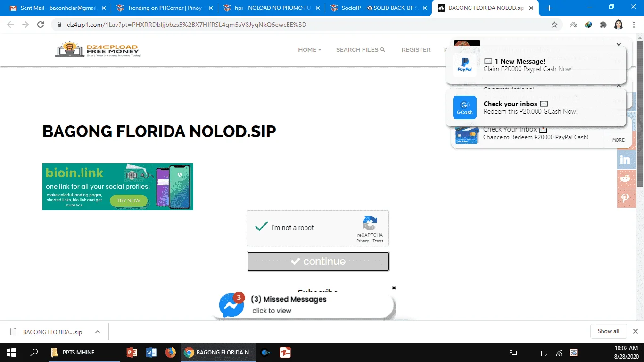This screenshot has width=644, height=362.
Task: Open Windows taskbar search
Action: pyautogui.click(x=34, y=352)
